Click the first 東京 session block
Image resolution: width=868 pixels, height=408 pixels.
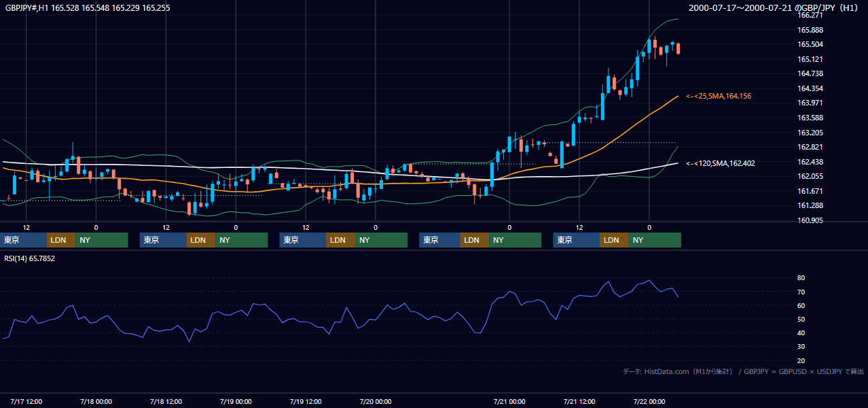pyautogui.click(x=24, y=240)
